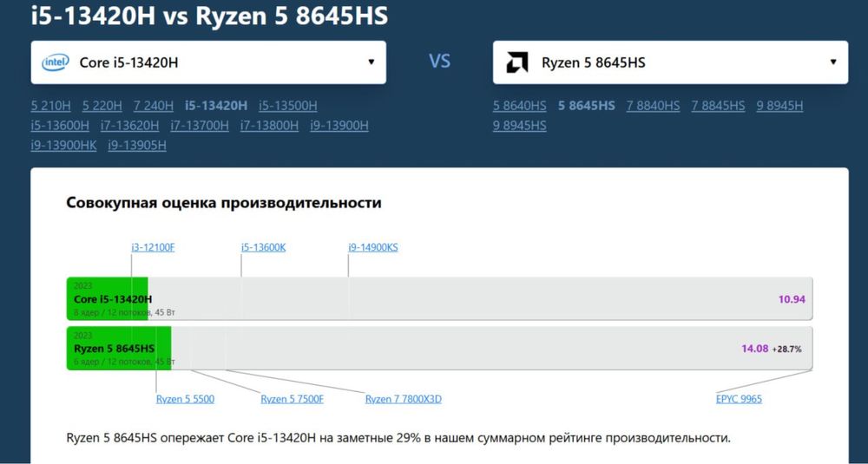Click the Core i5-13420H selector field
This screenshot has width=868, height=464.
(x=208, y=62)
